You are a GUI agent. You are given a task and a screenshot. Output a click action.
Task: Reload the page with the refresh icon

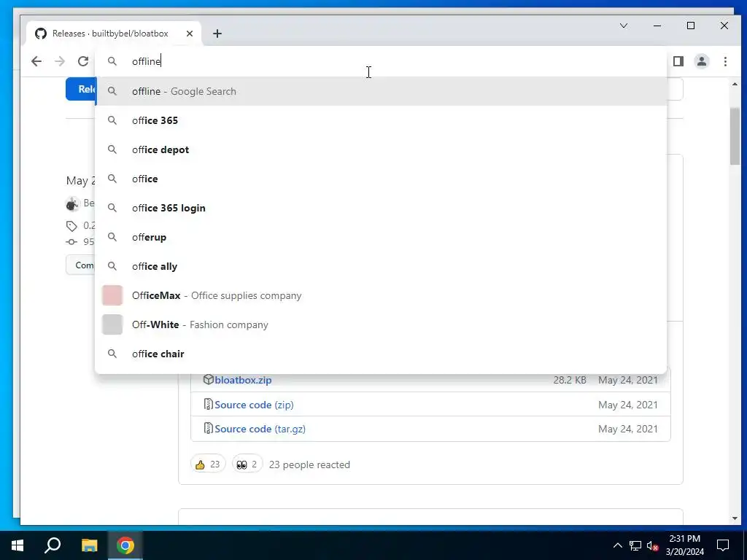click(83, 61)
